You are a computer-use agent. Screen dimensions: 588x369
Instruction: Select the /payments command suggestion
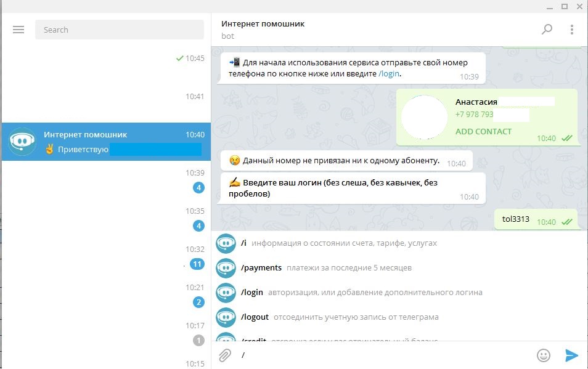click(399, 268)
